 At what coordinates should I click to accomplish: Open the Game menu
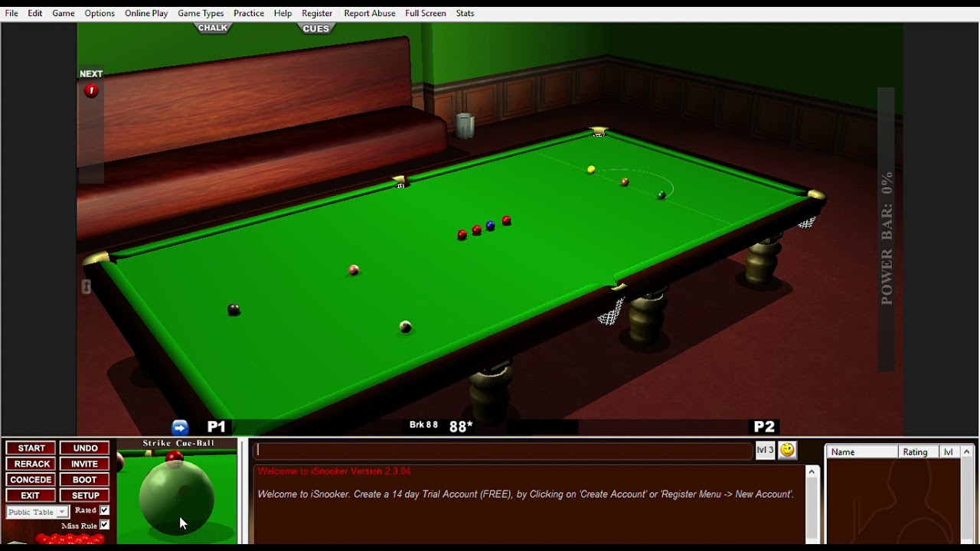(x=64, y=13)
